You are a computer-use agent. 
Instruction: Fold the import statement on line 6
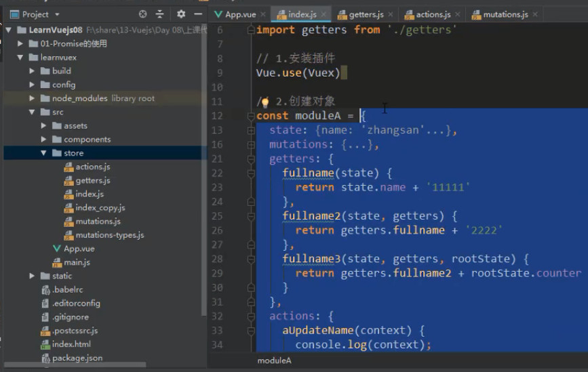tap(251, 30)
